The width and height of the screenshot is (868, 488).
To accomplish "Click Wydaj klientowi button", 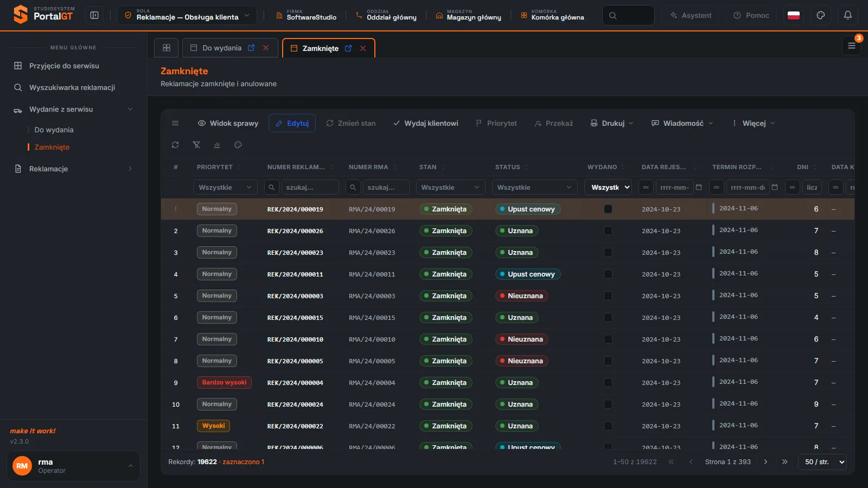I will pos(426,123).
